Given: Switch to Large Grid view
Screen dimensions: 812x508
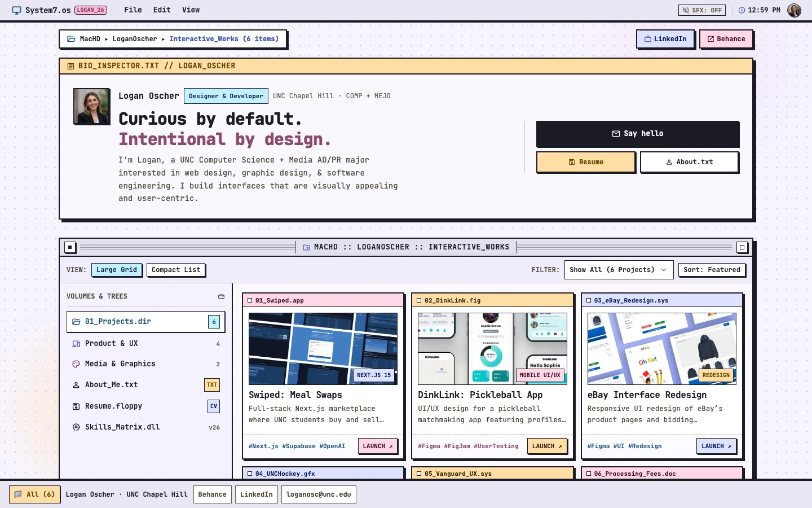Looking at the screenshot, I should (117, 270).
